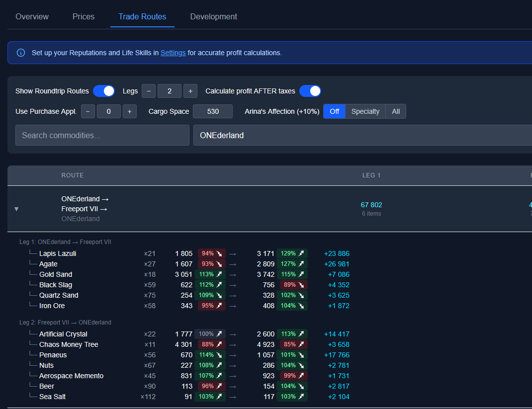Click the Iron Ore 104% down-trend icon
Screen dimensions: 532x409
click(x=301, y=306)
